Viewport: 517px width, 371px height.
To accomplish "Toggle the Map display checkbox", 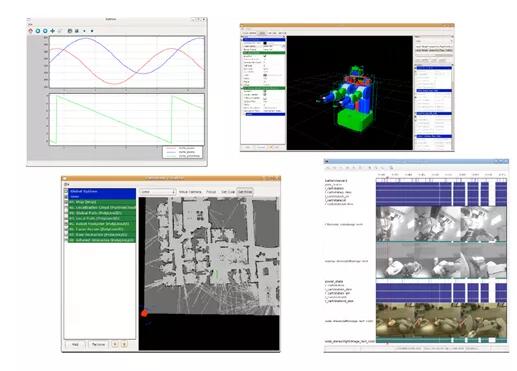I will point(66,202).
